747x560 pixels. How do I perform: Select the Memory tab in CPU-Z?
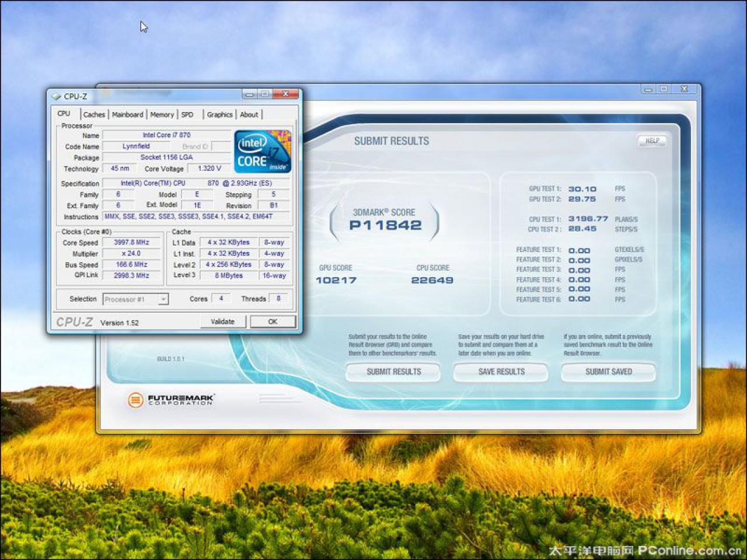point(162,115)
